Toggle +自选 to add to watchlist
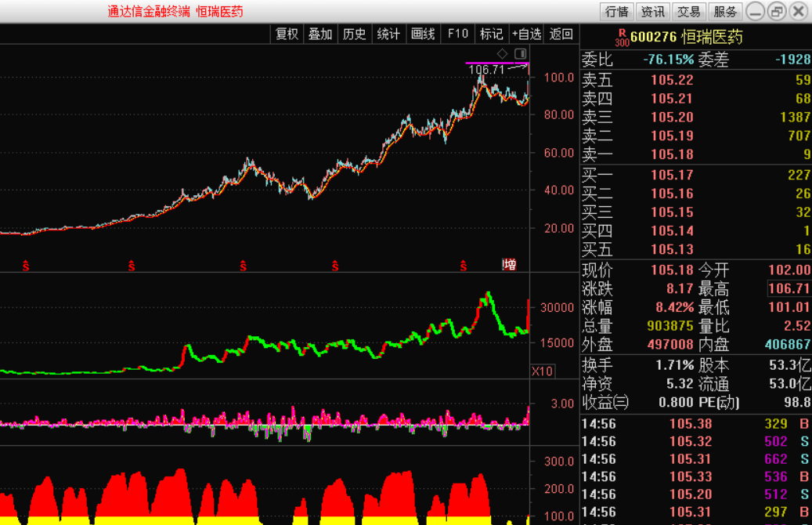Screen dimensions: 812x525 (x=526, y=34)
